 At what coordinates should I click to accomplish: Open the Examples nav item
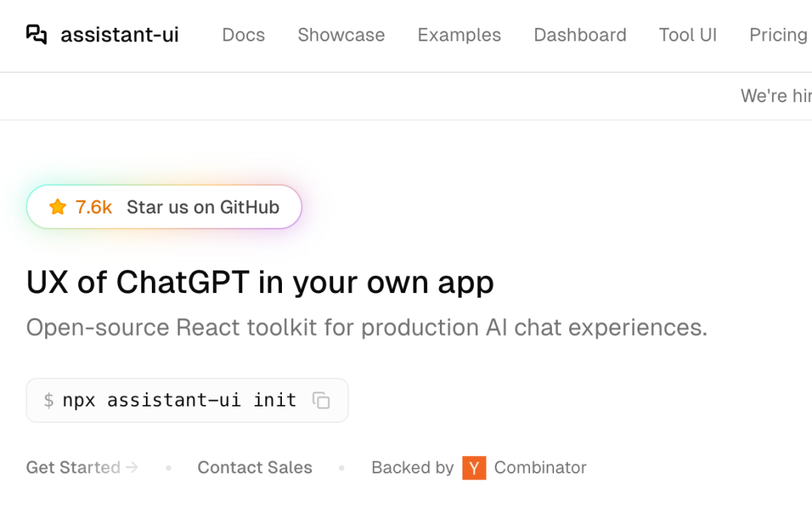(459, 35)
